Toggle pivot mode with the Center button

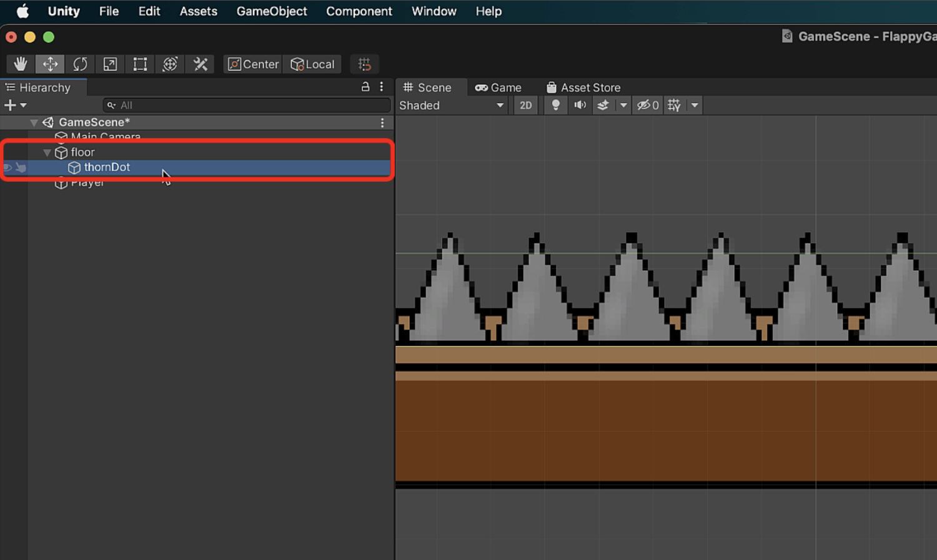(x=253, y=64)
